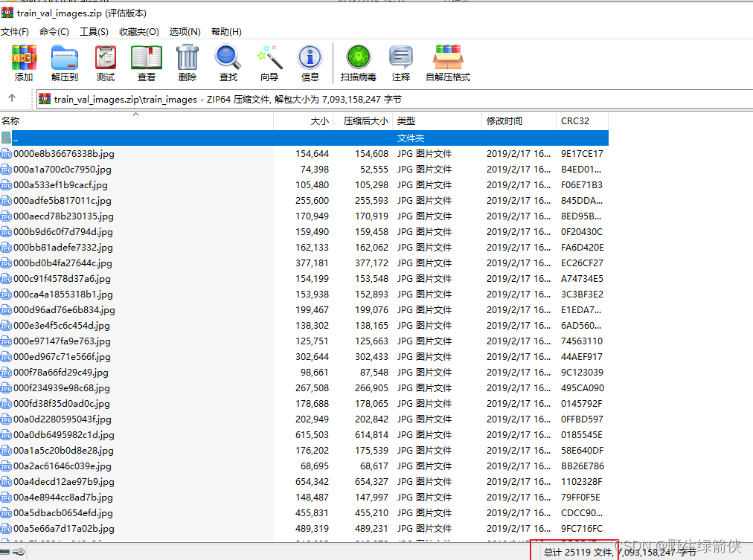
Task: Click CRC32 value 9E17CE17
Action: coord(582,154)
